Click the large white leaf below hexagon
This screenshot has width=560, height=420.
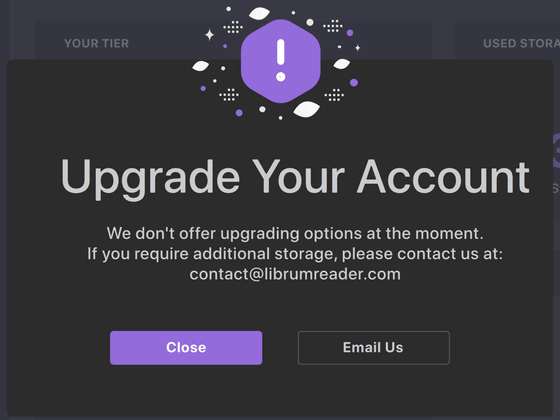[x=306, y=109]
